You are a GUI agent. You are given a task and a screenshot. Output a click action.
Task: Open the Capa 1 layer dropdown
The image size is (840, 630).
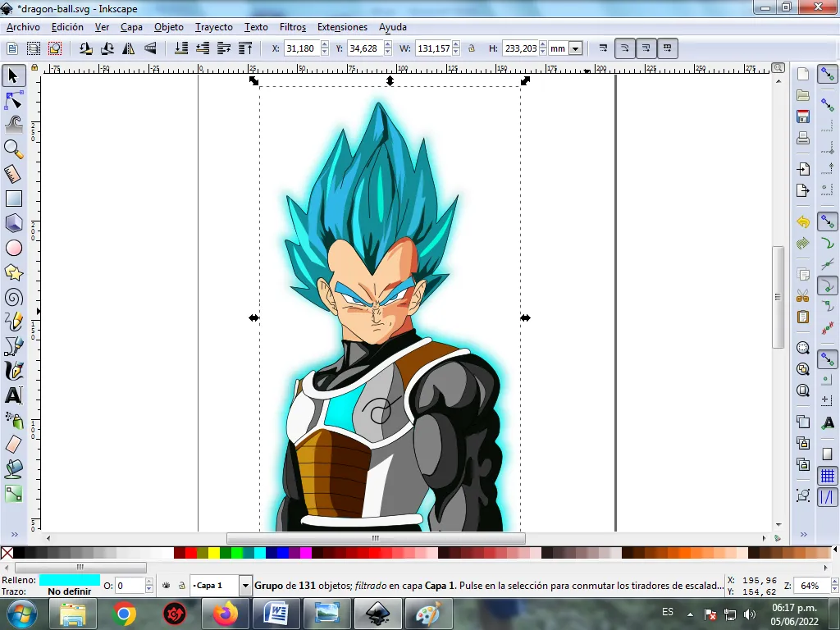[x=245, y=586]
